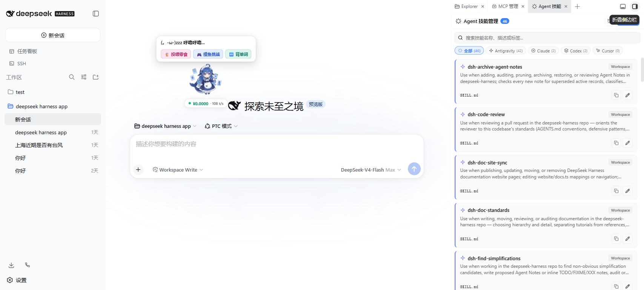
Task: Open the SSH entry in sidebar
Action: pyautogui.click(x=18, y=63)
